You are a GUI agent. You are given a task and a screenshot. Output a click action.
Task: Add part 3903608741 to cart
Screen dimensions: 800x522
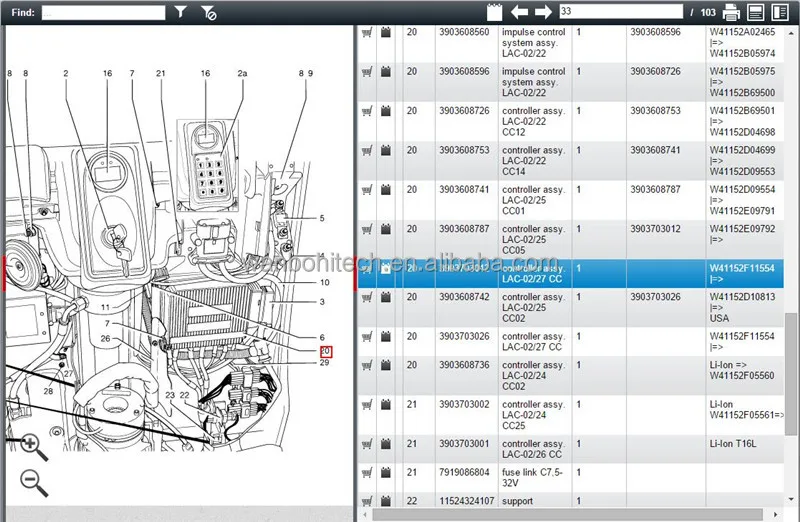click(367, 190)
